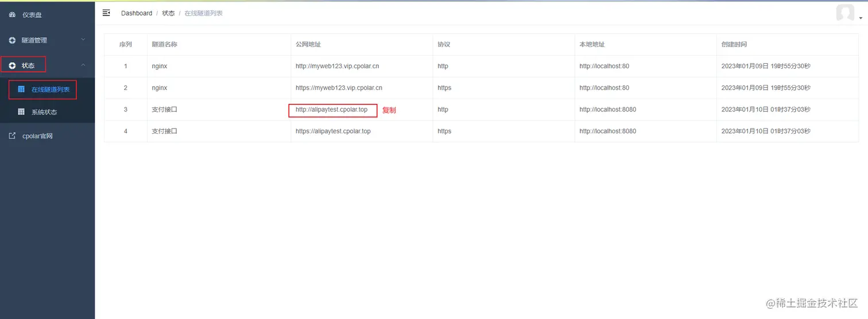The height and width of the screenshot is (319, 868).
Task: Click the grid icon beside 在线隧道列表
Action: tap(21, 90)
